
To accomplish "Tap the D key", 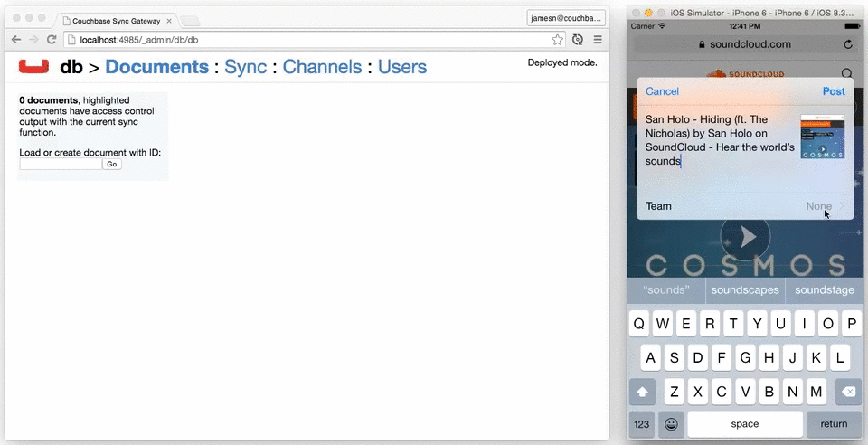I will click(698, 358).
